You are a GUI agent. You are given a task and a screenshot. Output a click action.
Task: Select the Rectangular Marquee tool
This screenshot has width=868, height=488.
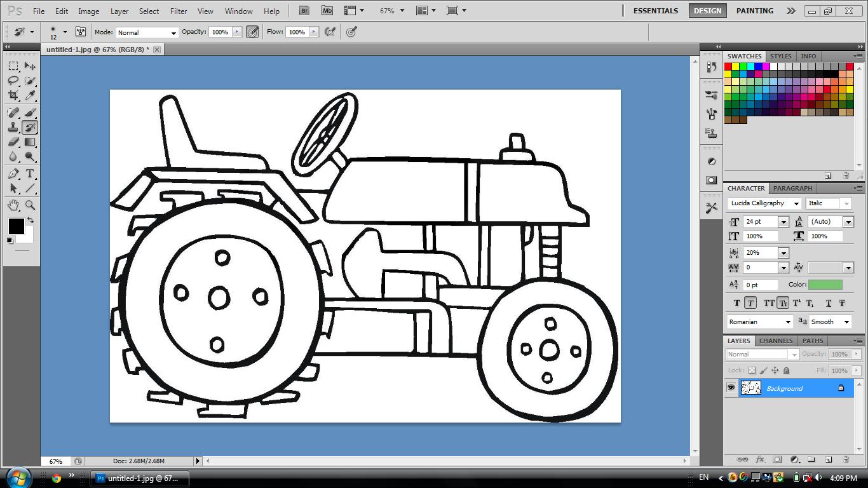click(x=13, y=66)
